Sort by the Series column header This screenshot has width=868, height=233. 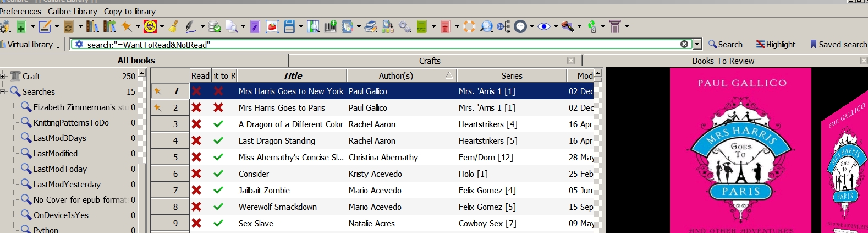tap(512, 75)
